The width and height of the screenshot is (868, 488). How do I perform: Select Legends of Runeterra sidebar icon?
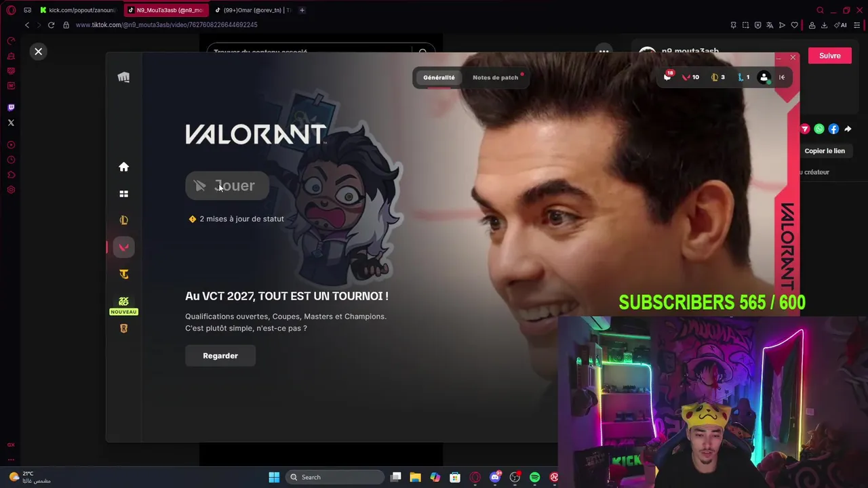point(123,329)
